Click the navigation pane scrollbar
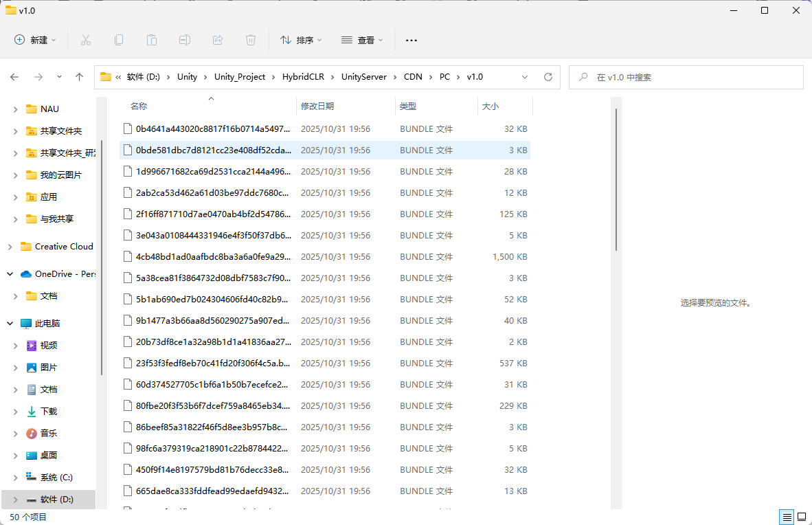Image resolution: width=812 pixels, height=525 pixels. point(102,258)
